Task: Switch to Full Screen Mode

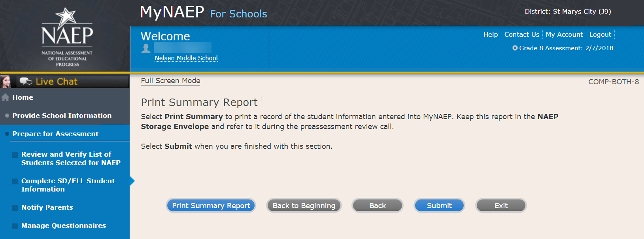Action: coord(170,81)
